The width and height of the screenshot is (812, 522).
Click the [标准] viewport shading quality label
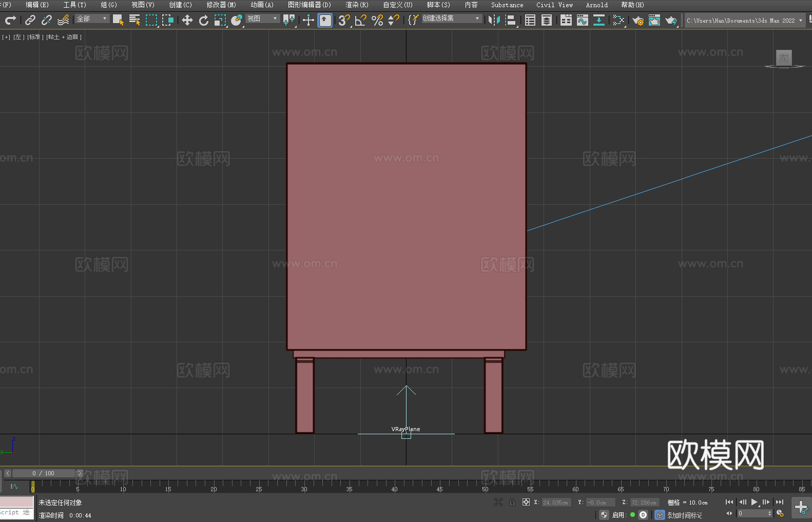tap(35, 37)
